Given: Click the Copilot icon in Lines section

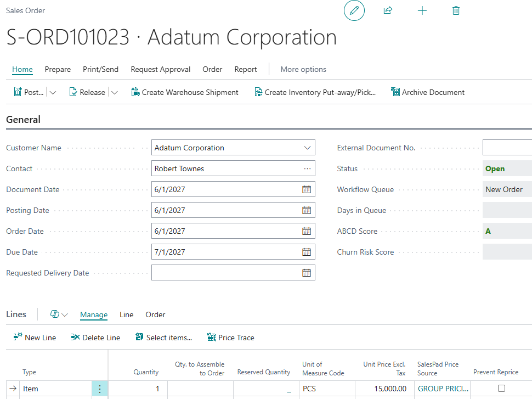Looking at the screenshot, I should tap(55, 314).
